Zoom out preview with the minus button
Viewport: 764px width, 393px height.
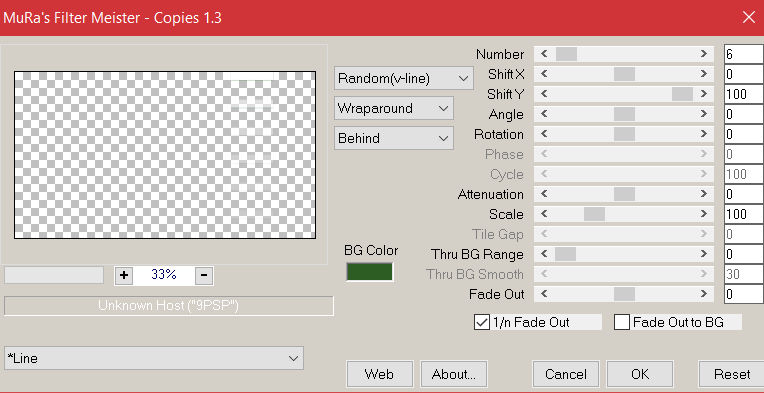(204, 275)
